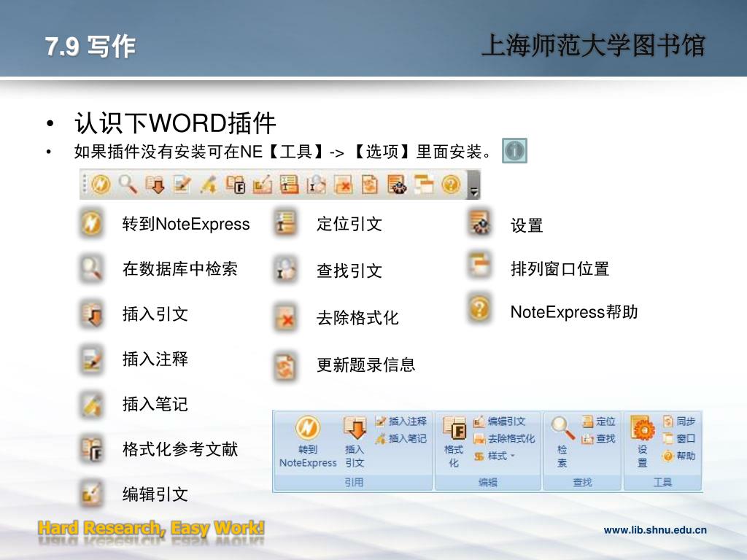Screen dimensions: 747x560
Task: Click the NoteExpress帮助 text label
Action: click(574, 312)
